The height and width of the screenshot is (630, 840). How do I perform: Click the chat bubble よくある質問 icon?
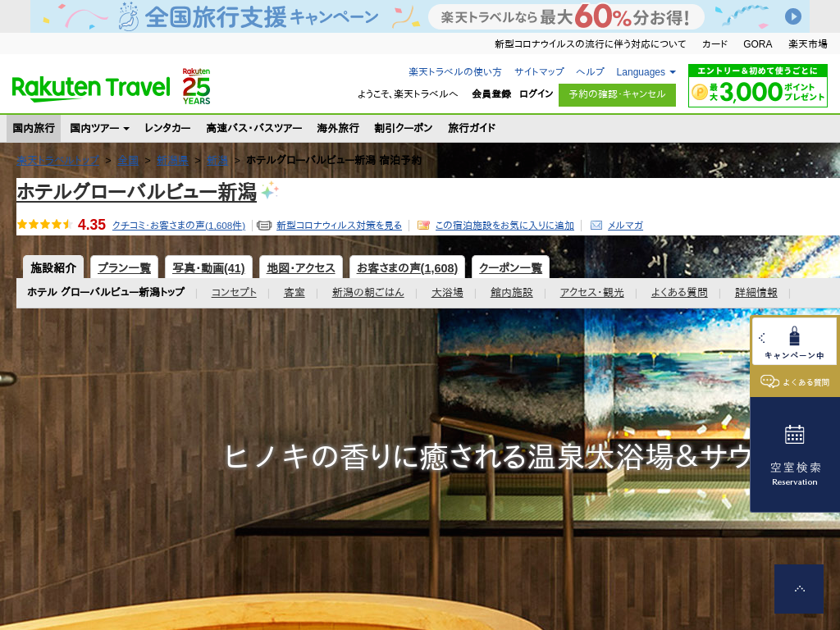tap(769, 381)
